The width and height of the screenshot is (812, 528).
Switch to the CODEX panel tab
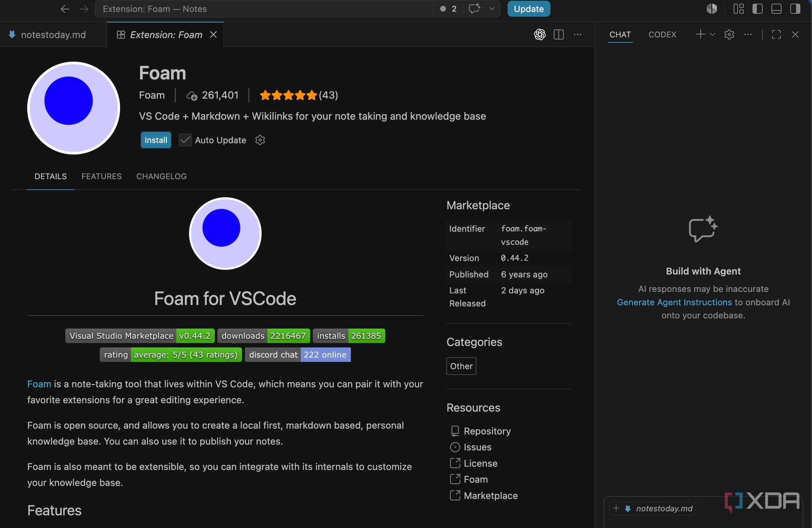click(x=662, y=34)
